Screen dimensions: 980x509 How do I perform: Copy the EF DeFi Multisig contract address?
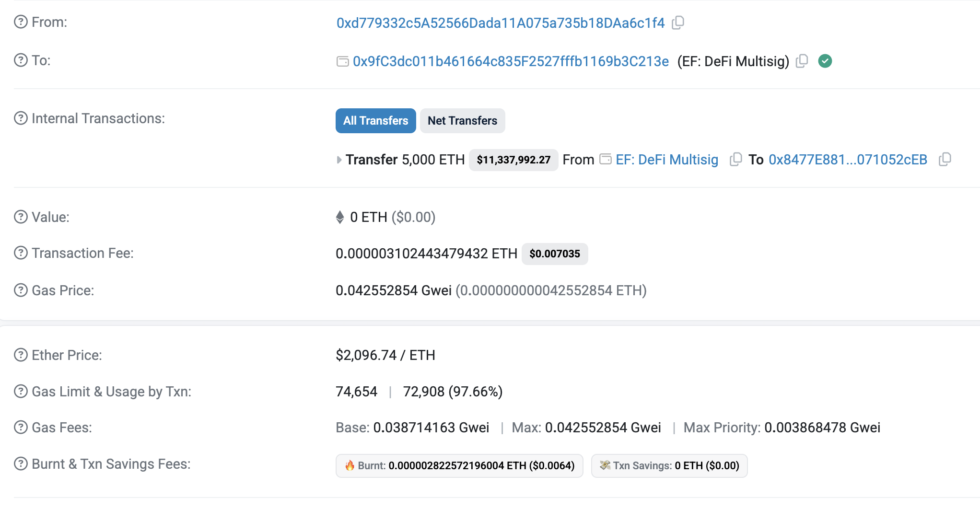pyautogui.click(x=802, y=61)
